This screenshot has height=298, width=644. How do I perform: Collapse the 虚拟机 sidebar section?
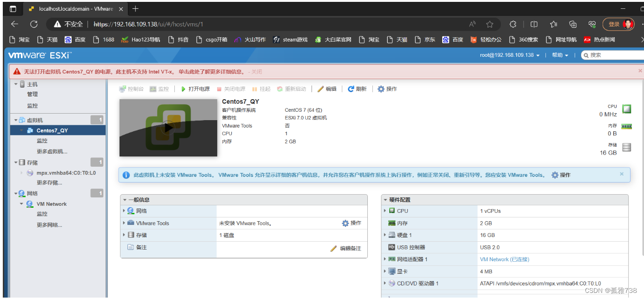click(x=15, y=120)
